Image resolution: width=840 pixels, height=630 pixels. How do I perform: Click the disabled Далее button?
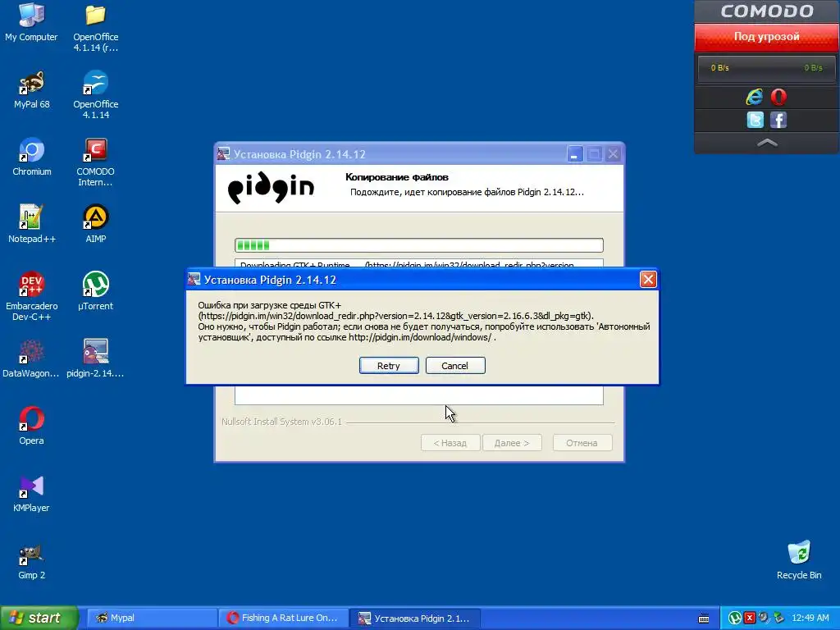click(512, 443)
